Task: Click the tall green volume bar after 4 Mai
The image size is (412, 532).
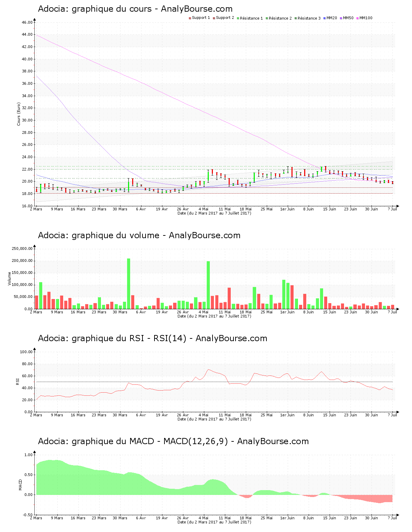Action: coord(208,285)
